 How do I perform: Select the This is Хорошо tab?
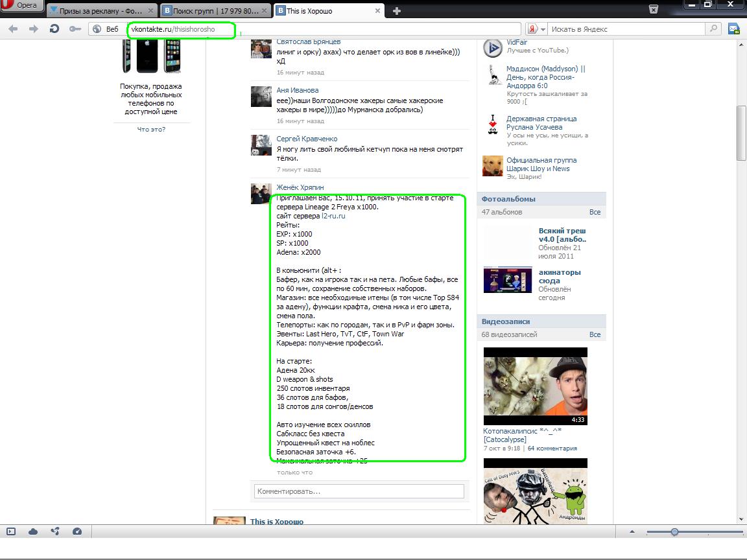[x=329, y=10]
